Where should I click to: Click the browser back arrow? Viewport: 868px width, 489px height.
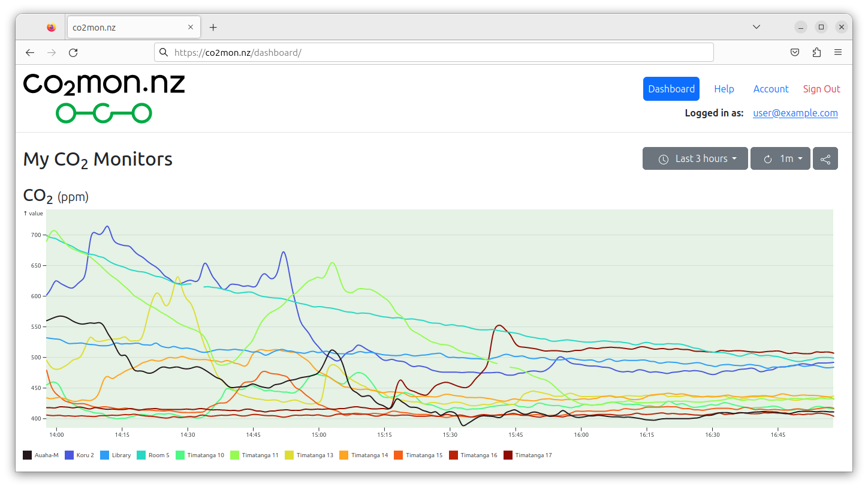[x=30, y=52]
